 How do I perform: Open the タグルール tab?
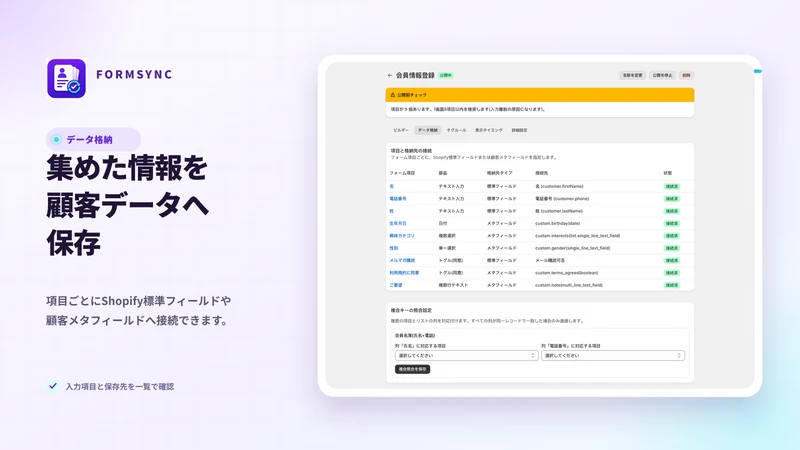[x=456, y=131]
